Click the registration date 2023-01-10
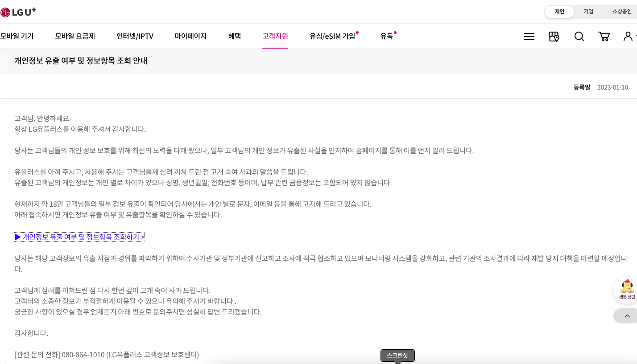Viewport: 637px width, 364px height. point(612,87)
